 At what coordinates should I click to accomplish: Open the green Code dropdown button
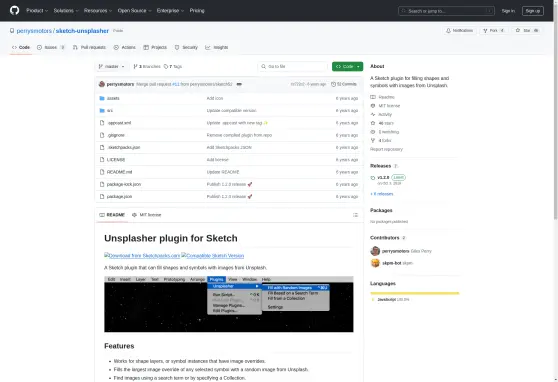[x=347, y=67]
